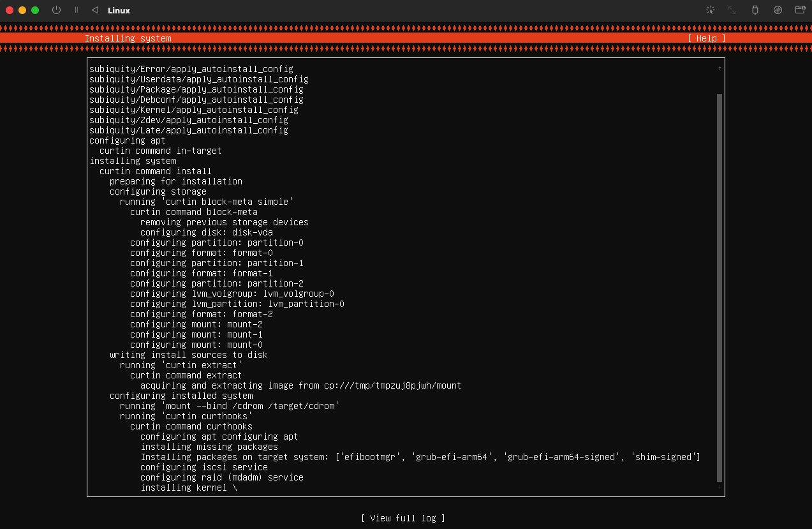Click the 'curtin command curthooks' line
The width and height of the screenshot is (812, 529).
191,426
